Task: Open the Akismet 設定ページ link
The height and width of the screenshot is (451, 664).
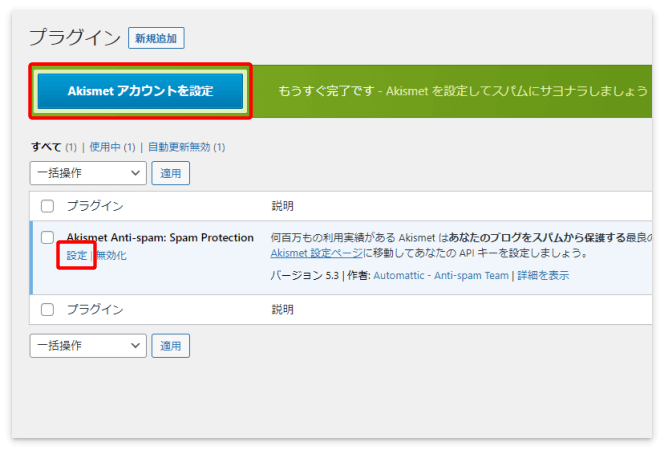Action: [317, 253]
